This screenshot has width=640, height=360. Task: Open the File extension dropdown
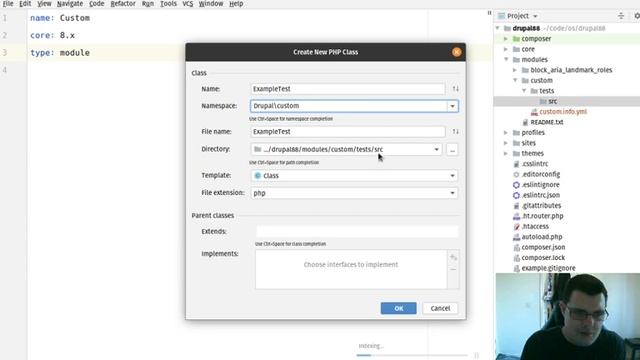[x=354, y=193]
